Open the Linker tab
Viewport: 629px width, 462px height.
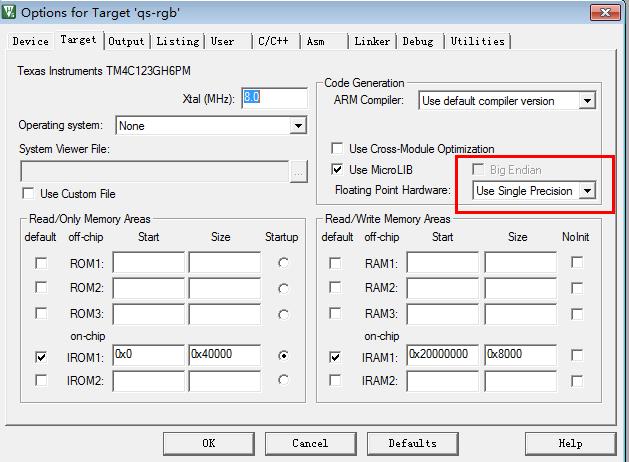[x=372, y=41]
